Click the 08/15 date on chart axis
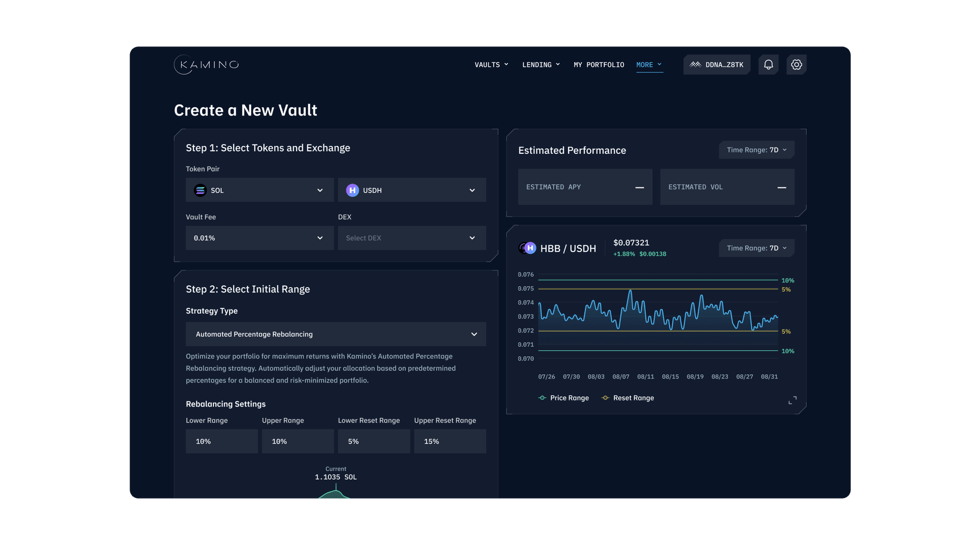Screen dimensions: 980x545 (x=670, y=376)
